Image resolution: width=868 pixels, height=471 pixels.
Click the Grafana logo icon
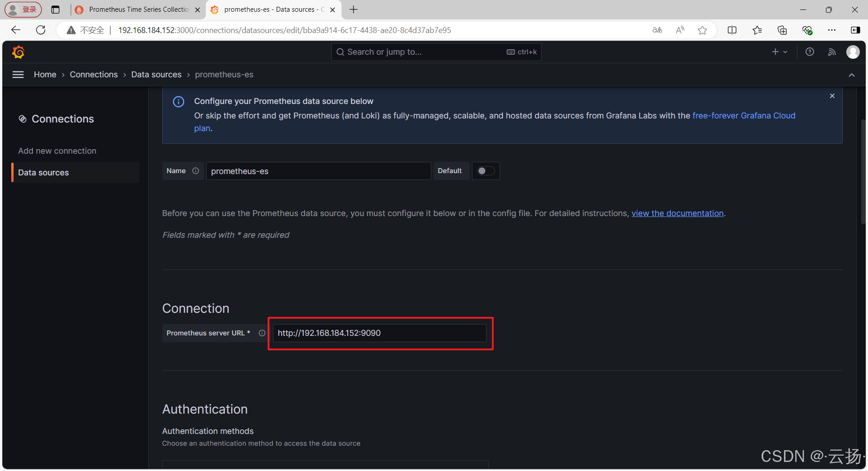click(19, 52)
